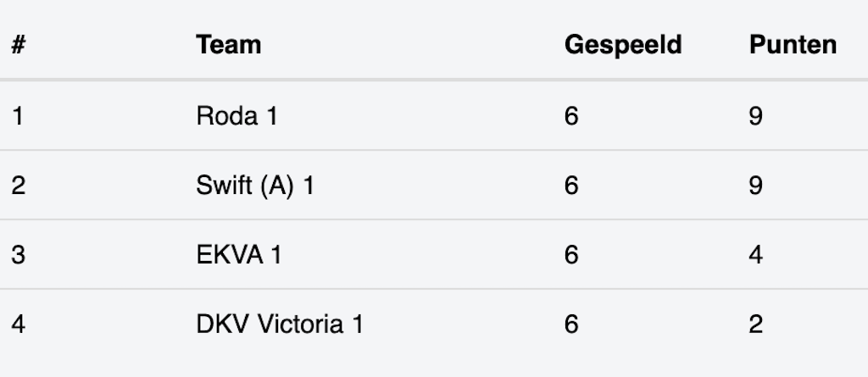The width and height of the screenshot is (868, 377).
Task: Click the Punten column header
Action: click(x=793, y=45)
